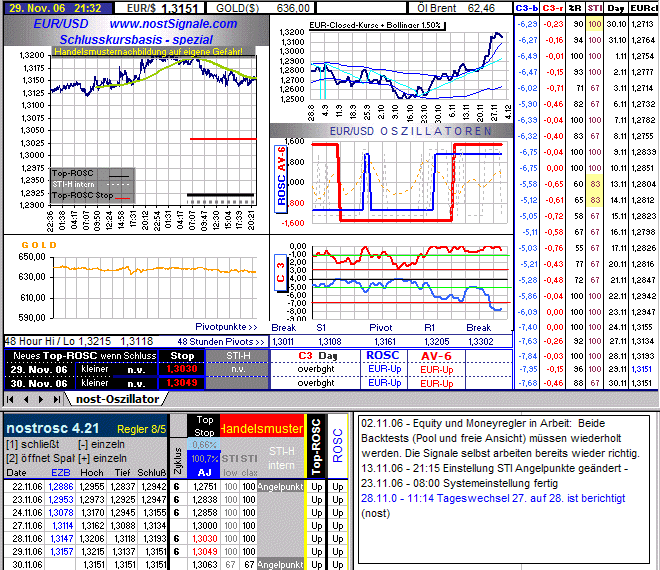This screenshot has height=570, width=660.
Task: Click red Stop value 1,3030 beside 29. Nov. 06
Action: click(x=181, y=369)
